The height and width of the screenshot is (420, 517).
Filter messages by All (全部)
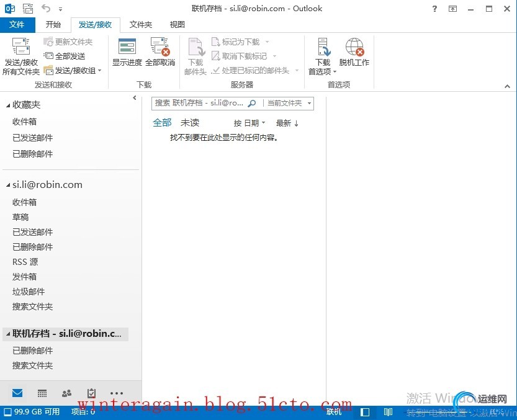point(162,123)
